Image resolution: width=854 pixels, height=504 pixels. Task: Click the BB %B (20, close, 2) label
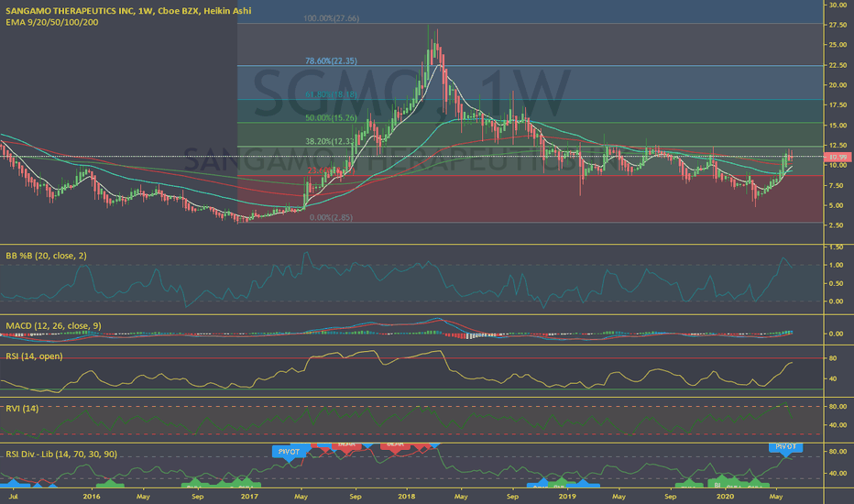coord(47,256)
